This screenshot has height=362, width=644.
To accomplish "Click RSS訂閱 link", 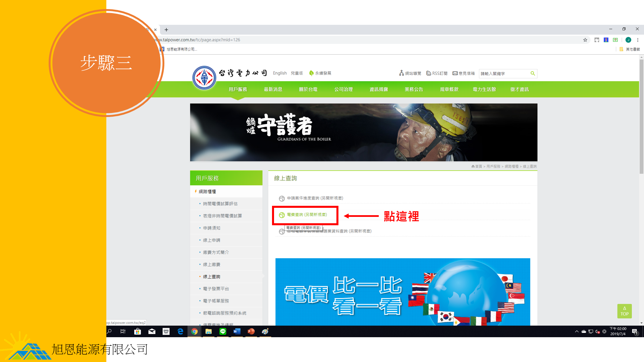I will tap(437, 73).
